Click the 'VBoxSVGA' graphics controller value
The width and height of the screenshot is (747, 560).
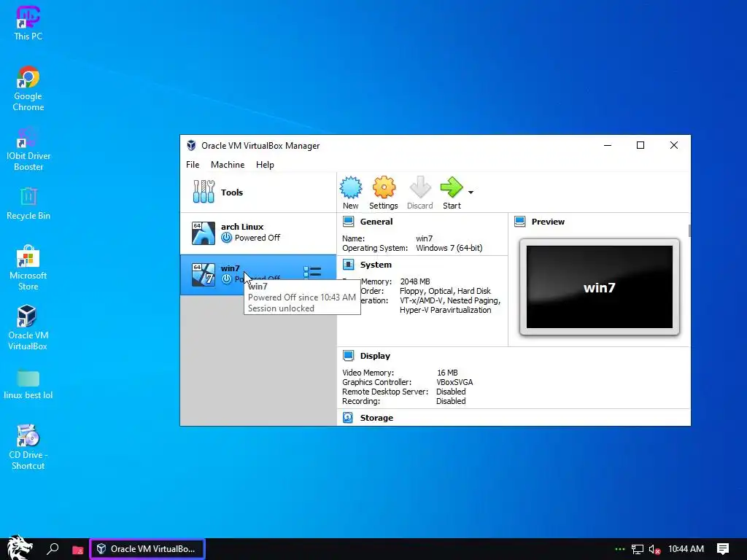click(454, 382)
